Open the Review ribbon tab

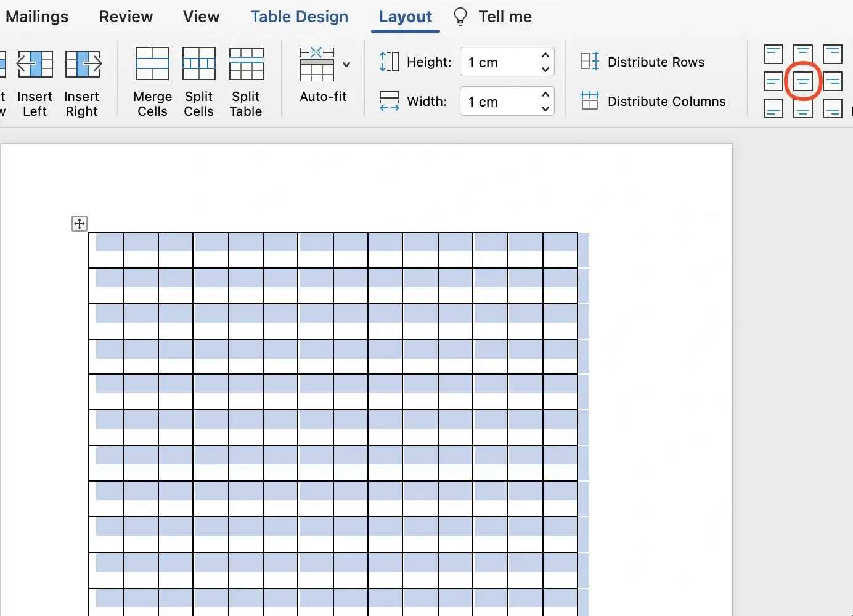tap(126, 17)
